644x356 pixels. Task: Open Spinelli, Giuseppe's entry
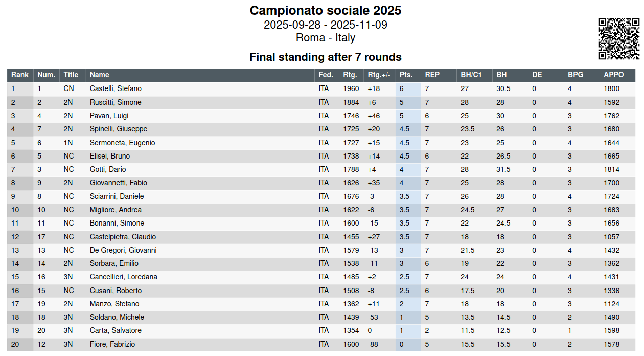(x=119, y=129)
